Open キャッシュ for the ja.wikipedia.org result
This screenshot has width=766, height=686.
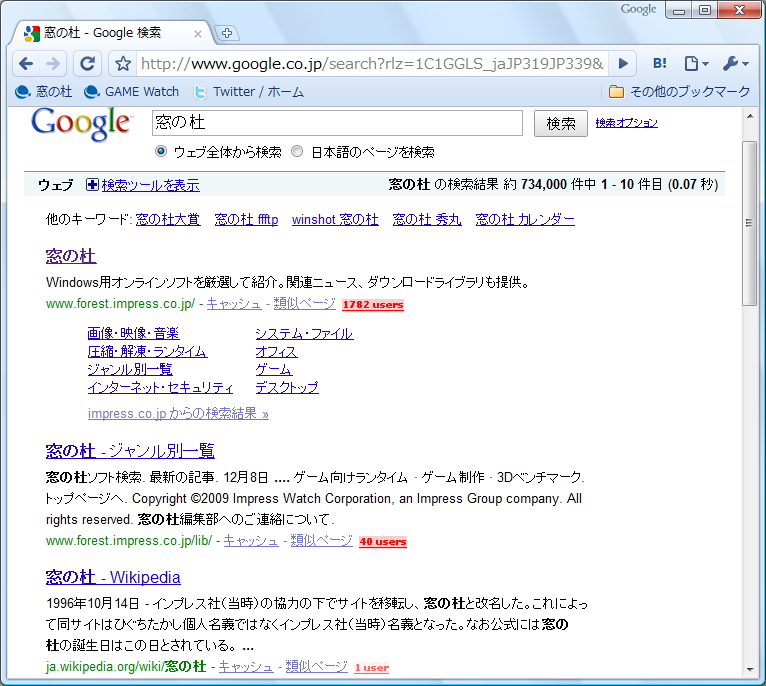point(246,666)
